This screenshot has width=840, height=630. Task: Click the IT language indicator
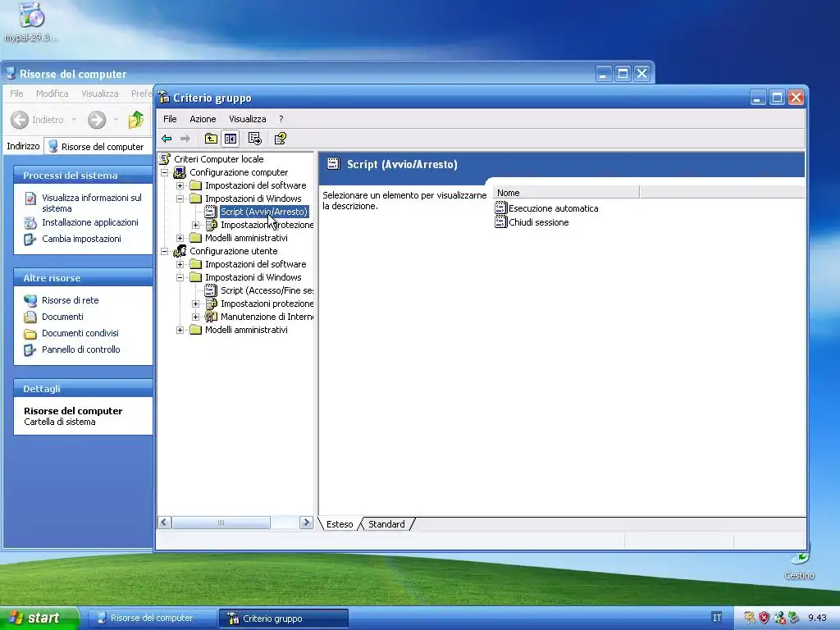(x=717, y=618)
